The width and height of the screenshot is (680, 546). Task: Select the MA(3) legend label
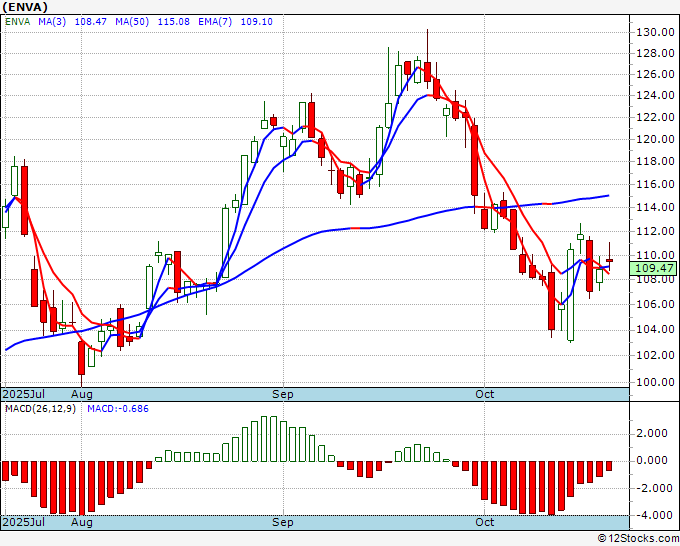click(52, 21)
